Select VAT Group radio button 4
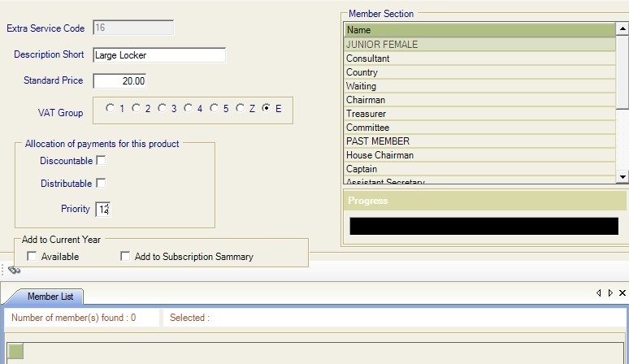The width and height of the screenshot is (629, 364). pyautogui.click(x=189, y=108)
